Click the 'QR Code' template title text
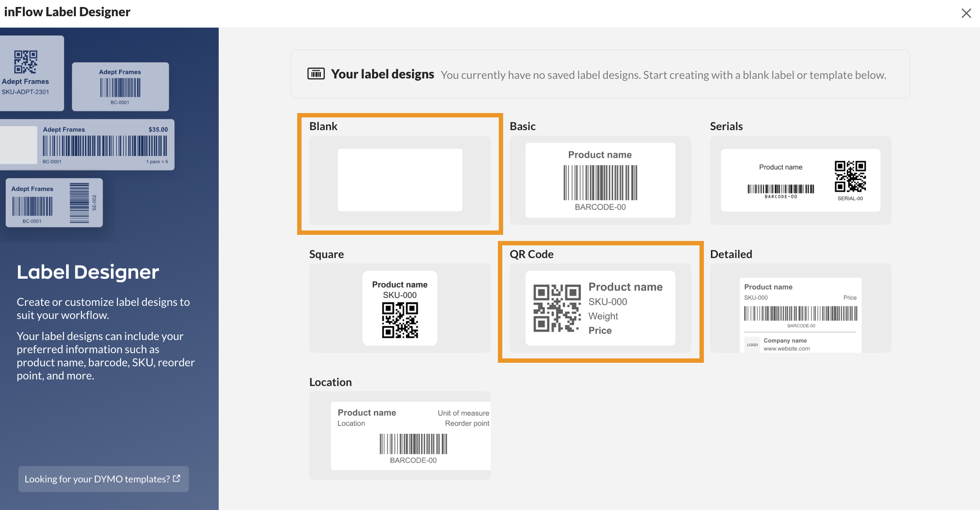The height and width of the screenshot is (510, 980). [531, 254]
